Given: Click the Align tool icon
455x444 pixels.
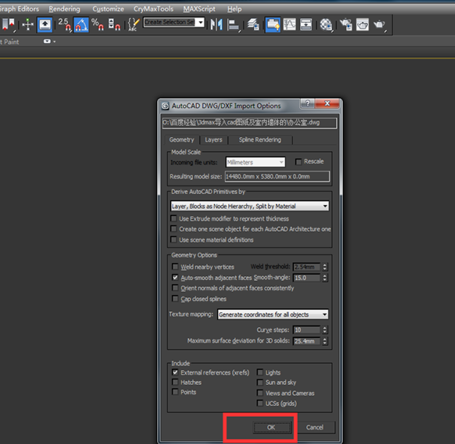Looking at the screenshot, I should 233,25.
